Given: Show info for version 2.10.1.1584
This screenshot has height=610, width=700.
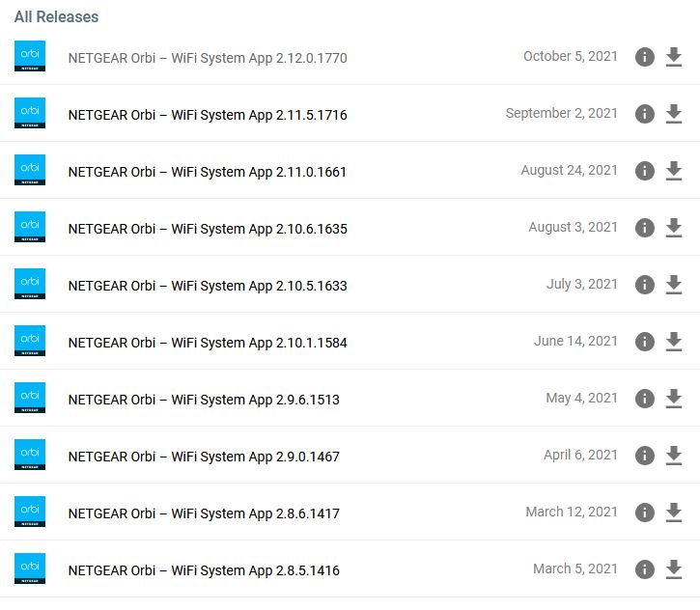Looking at the screenshot, I should [x=645, y=342].
